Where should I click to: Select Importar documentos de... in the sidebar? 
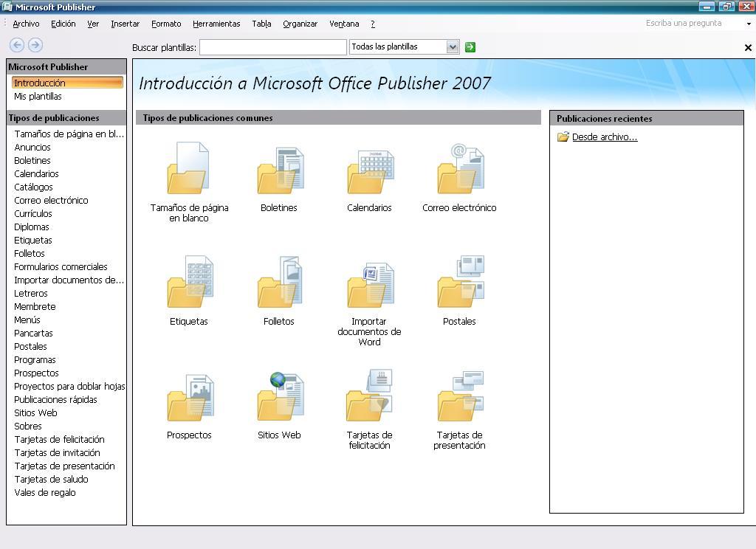tap(69, 280)
